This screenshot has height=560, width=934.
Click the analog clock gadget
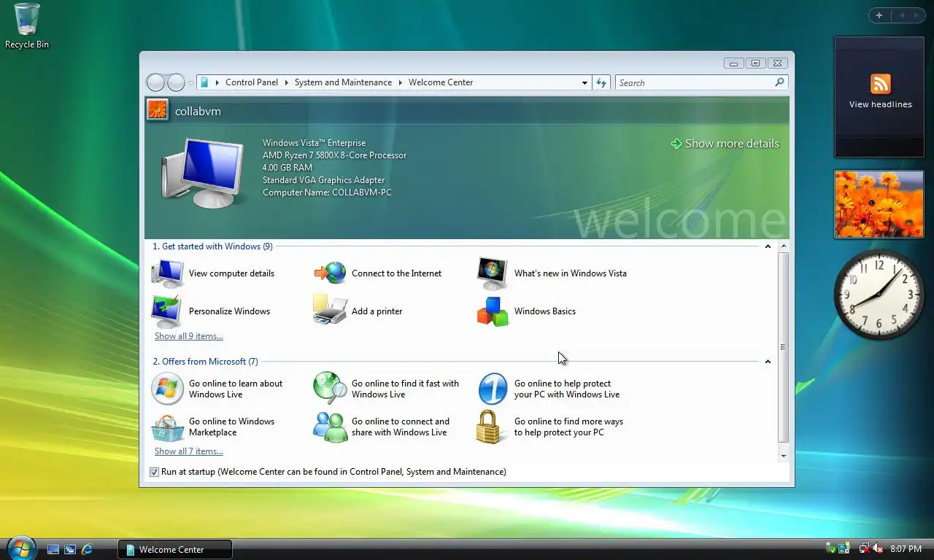(x=879, y=294)
